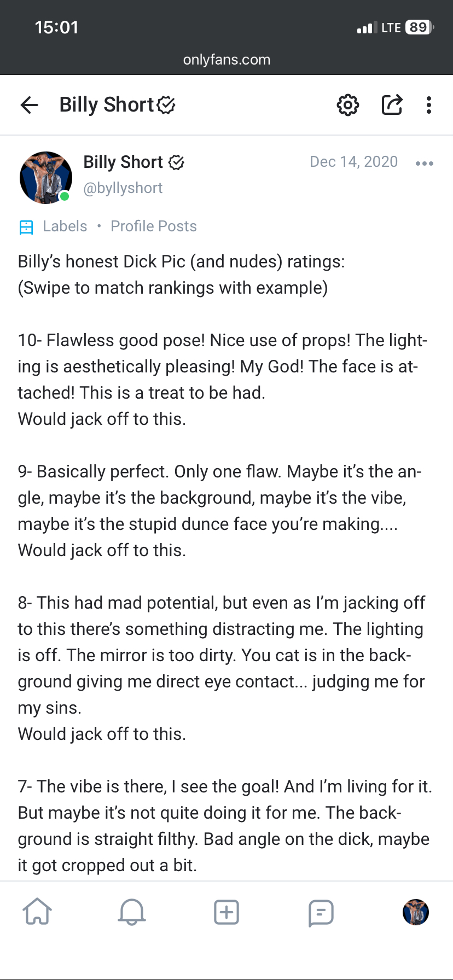The image size is (453, 980).
Task: Open the Labels link
Action: point(65,226)
